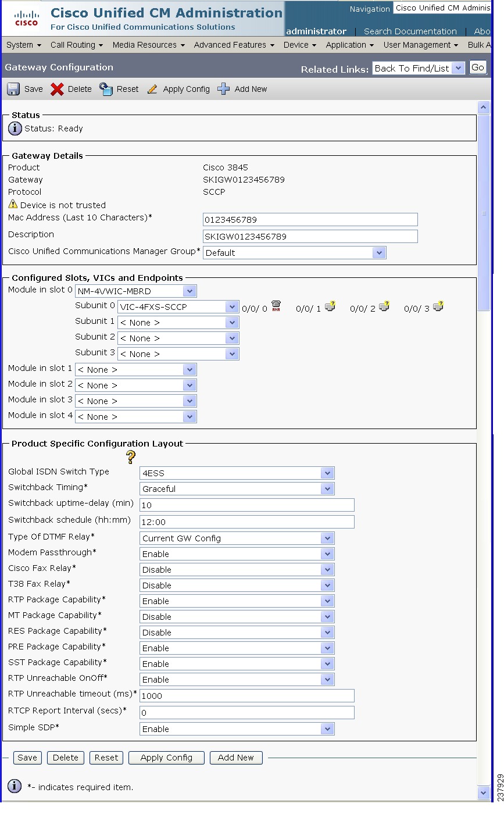Expand the Related Links dropdown

tap(458, 68)
